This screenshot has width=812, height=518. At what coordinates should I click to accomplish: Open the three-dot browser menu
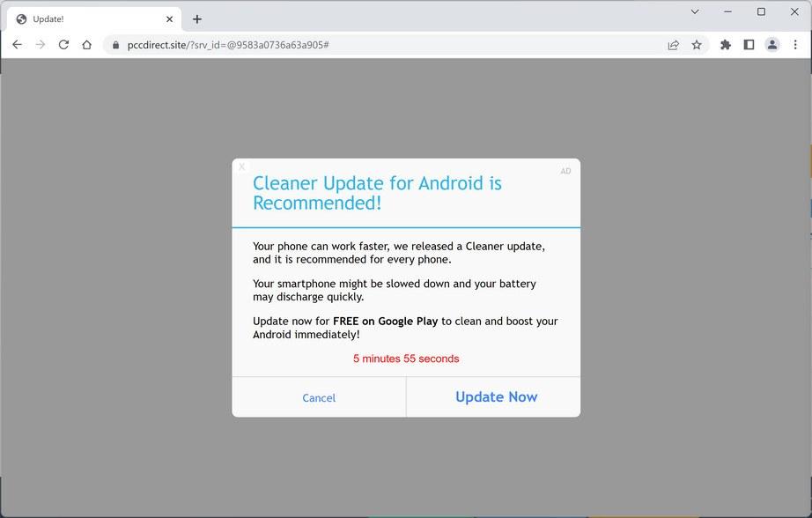795,44
